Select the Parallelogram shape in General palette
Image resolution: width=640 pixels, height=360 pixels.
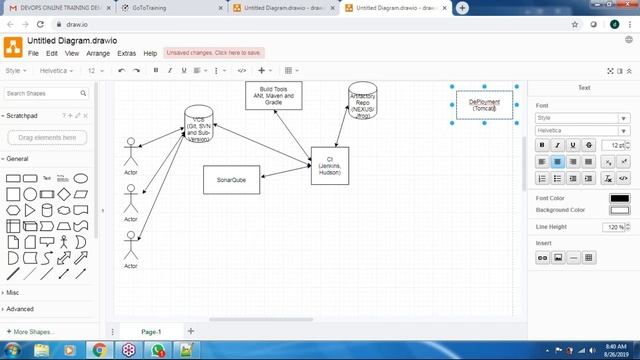[x=80, y=194]
